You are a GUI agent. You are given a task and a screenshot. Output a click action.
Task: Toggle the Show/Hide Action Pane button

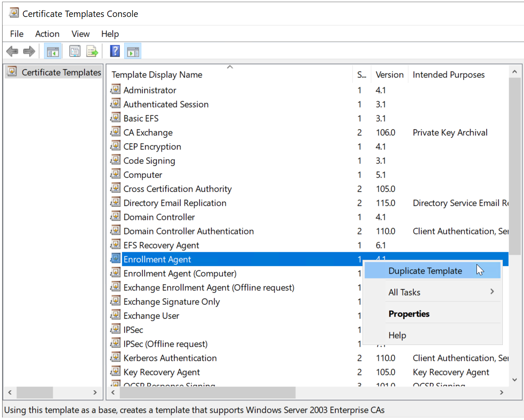click(133, 52)
